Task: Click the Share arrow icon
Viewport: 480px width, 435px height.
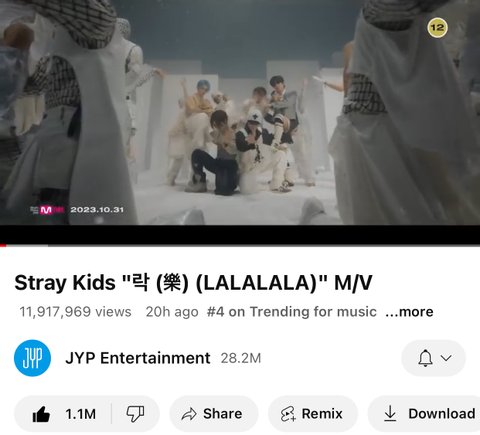Action: point(189,414)
